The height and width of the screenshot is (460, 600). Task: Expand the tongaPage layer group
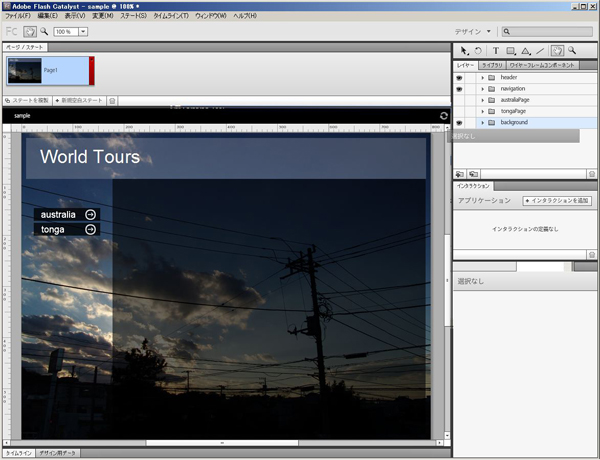tap(483, 111)
